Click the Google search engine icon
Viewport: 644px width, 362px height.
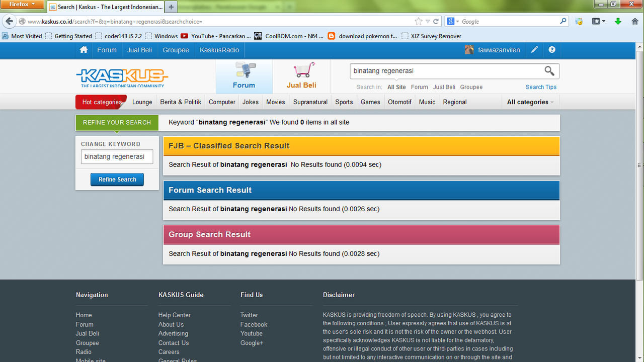pos(451,22)
